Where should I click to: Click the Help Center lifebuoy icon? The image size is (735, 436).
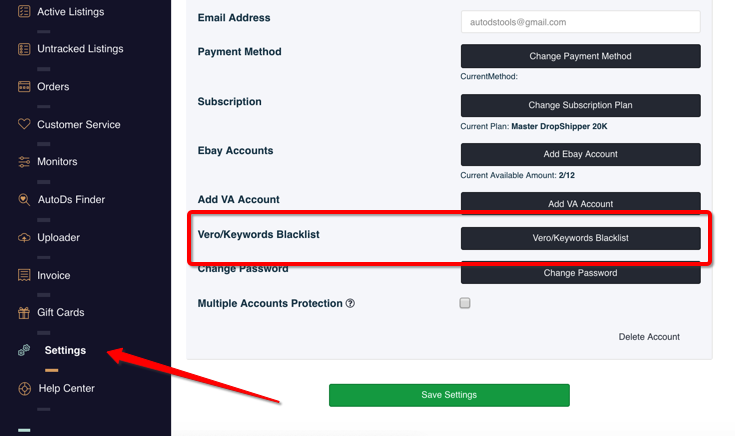pos(24,389)
